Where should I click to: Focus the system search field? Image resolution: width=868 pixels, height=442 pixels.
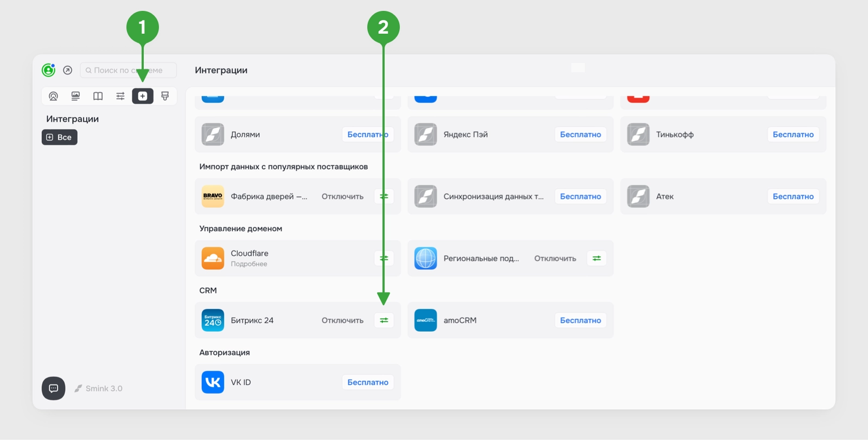[129, 70]
